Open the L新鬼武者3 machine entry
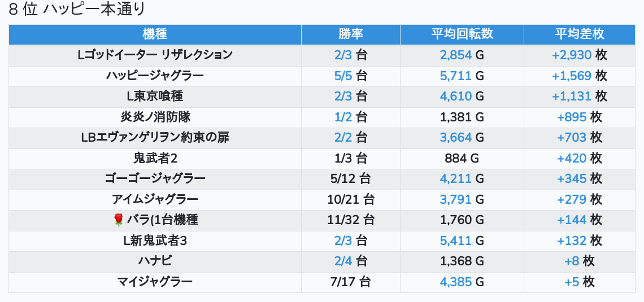The image size is (644, 302). click(x=155, y=240)
